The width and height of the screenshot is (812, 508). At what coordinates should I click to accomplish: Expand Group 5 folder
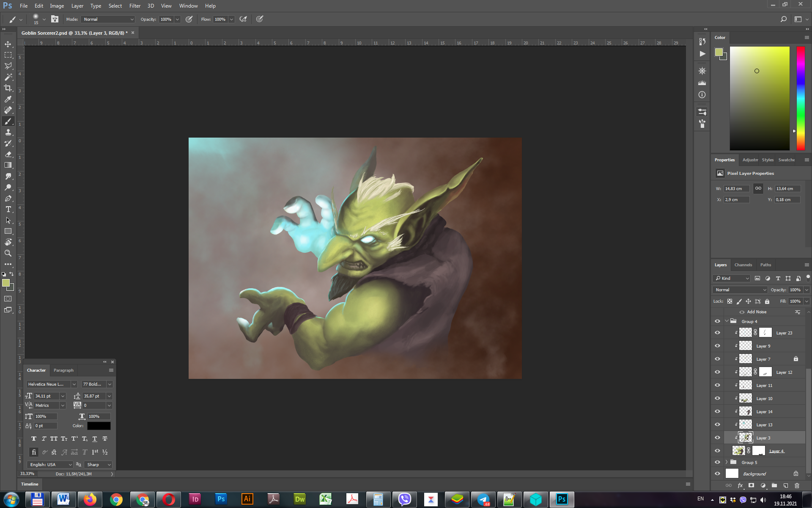[x=727, y=462]
